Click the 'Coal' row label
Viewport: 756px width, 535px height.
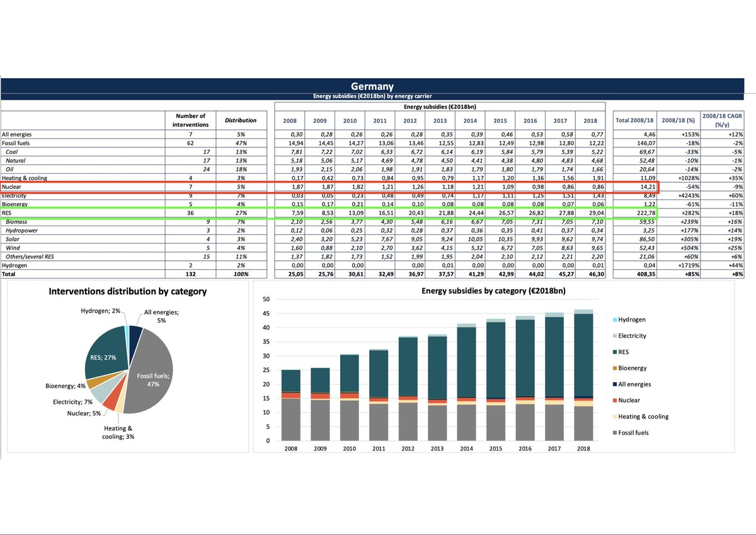pos(12,152)
